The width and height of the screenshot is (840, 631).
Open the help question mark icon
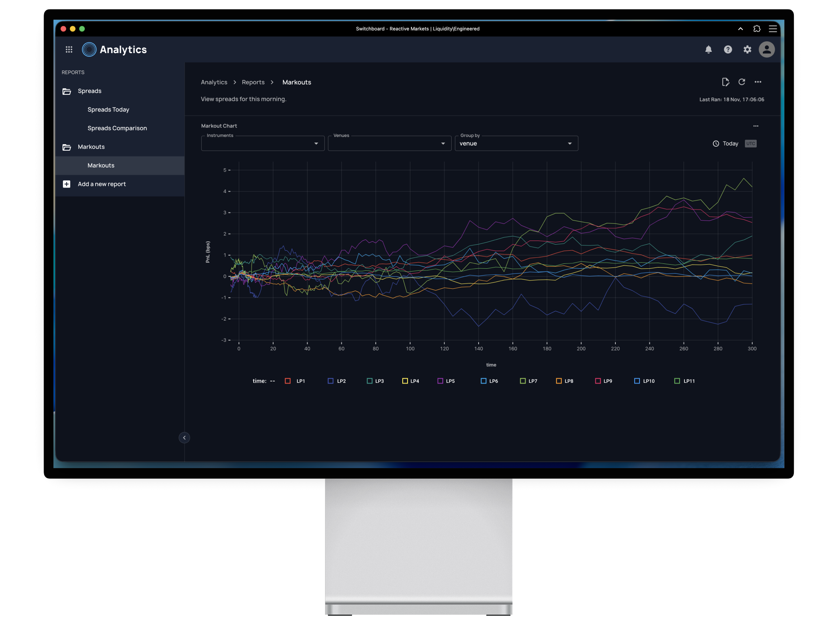728,49
